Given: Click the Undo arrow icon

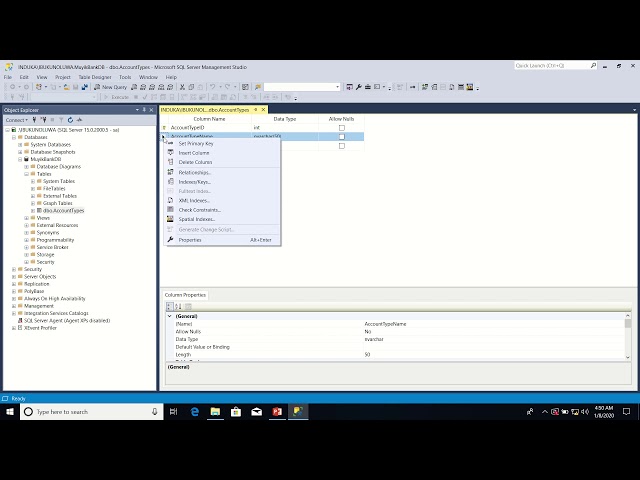Looking at the screenshot, I should [212, 87].
